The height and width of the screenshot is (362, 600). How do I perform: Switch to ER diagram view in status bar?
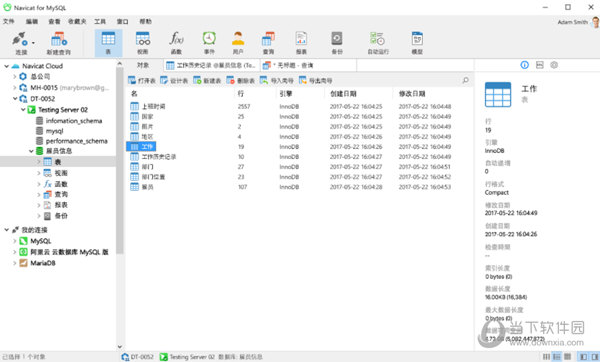[x=567, y=357]
